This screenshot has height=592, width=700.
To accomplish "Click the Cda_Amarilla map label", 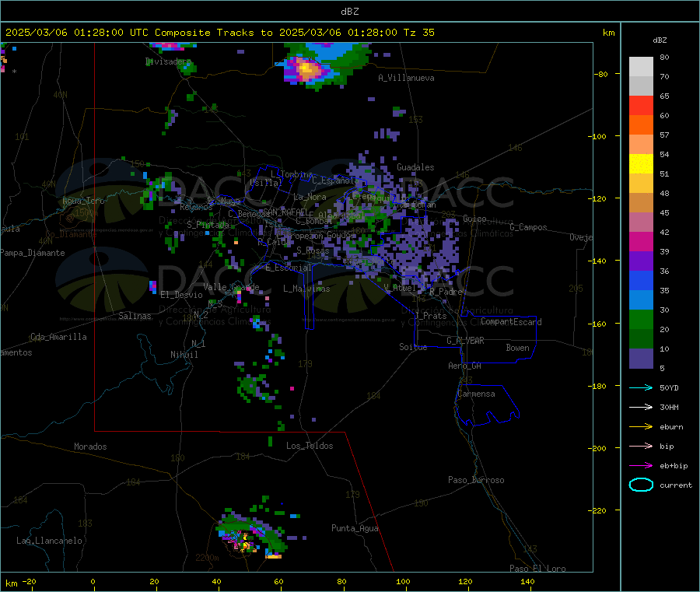I will tap(58, 337).
